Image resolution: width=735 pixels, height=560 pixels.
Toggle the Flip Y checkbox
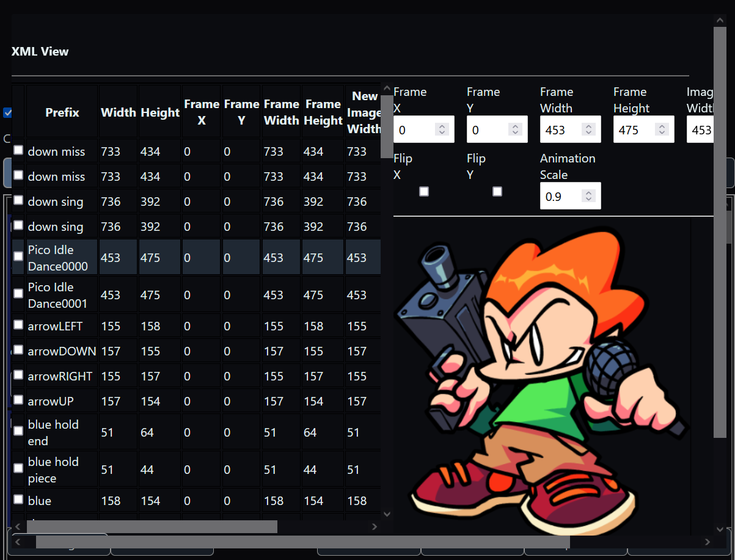pos(497,191)
